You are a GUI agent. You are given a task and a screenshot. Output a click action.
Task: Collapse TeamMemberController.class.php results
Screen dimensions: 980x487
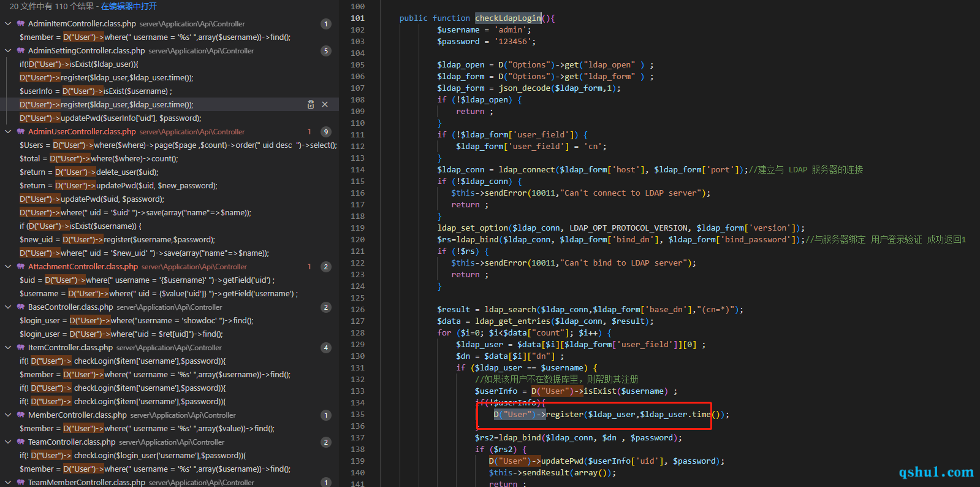pos(8,483)
